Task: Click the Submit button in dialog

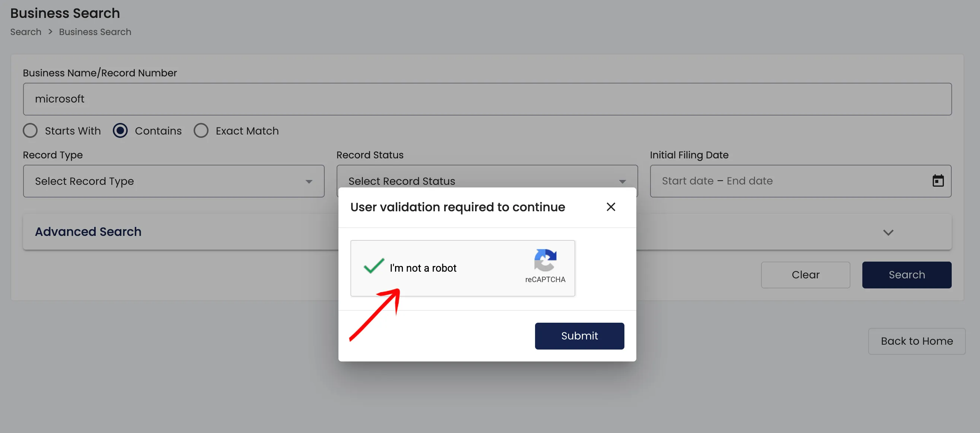Action: 579,336
